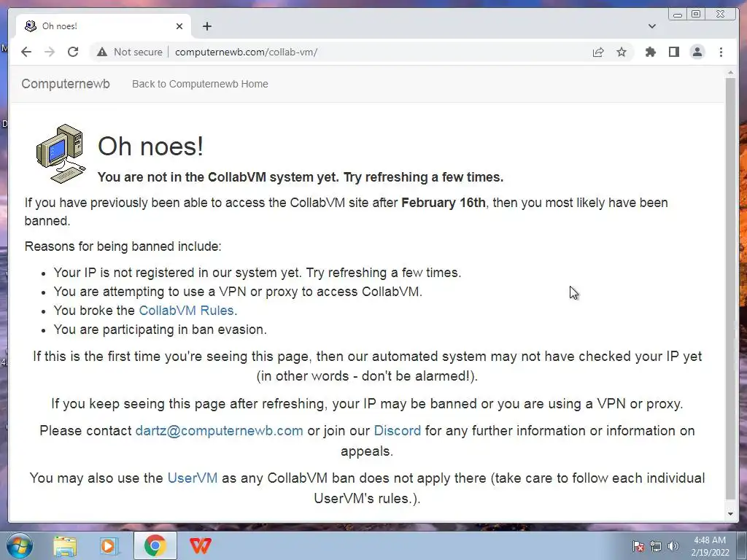The height and width of the screenshot is (560, 747).
Task: Open the Not secure site info warning
Action: tap(130, 52)
